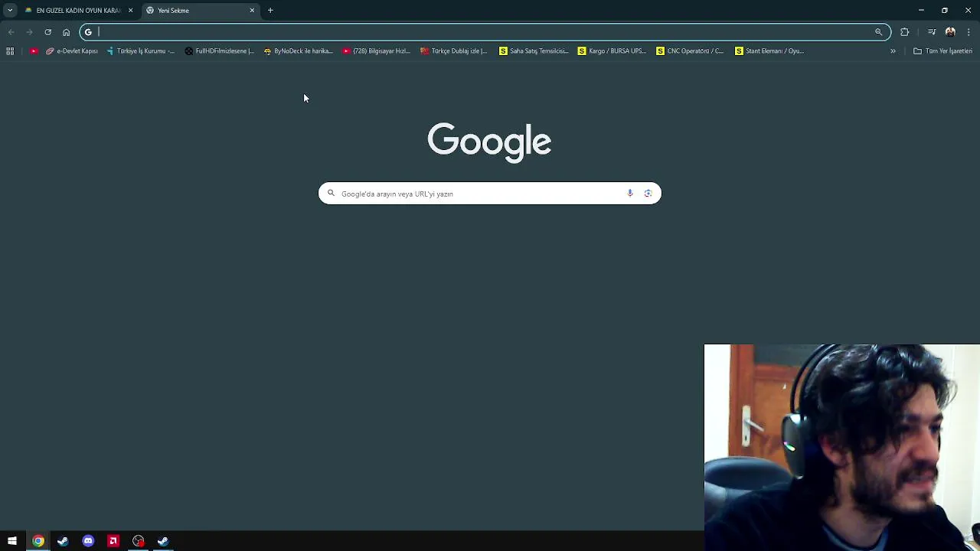Open the Windows Start menu
The width and height of the screenshot is (980, 551).
(12, 541)
